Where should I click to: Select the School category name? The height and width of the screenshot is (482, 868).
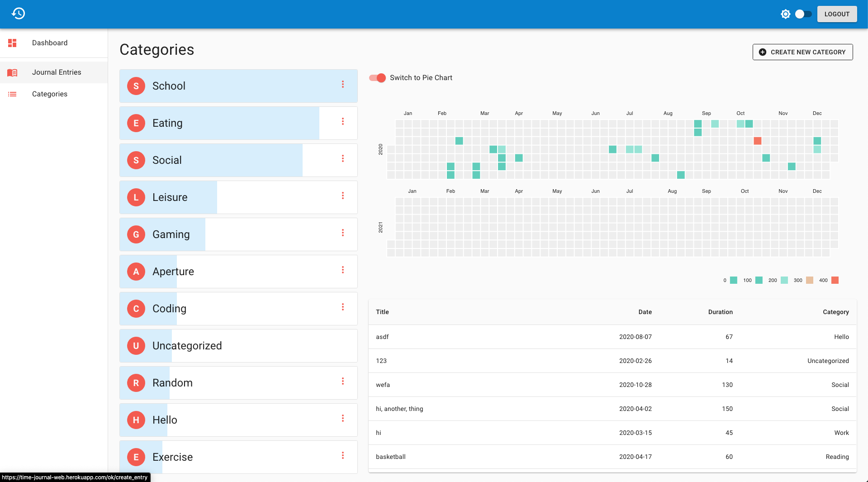coord(169,86)
